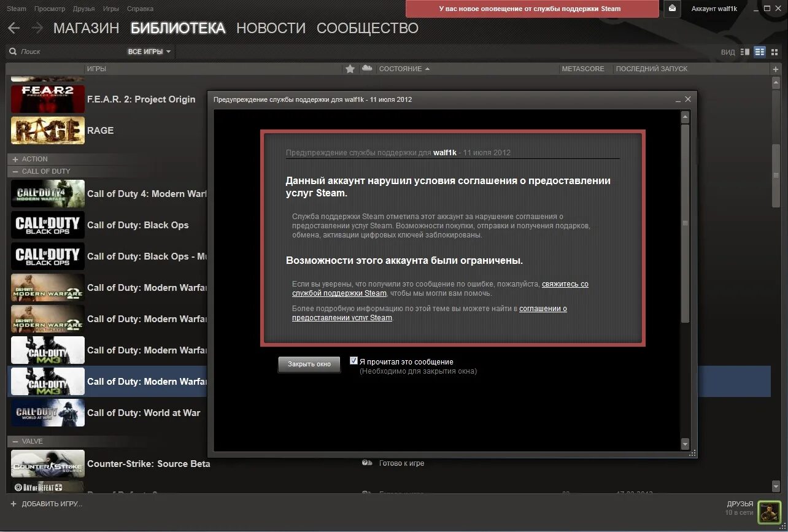The height and width of the screenshot is (532, 788).
Task: Open Аккаунт walf1k account link
Action: pyautogui.click(x=714, y=9)
